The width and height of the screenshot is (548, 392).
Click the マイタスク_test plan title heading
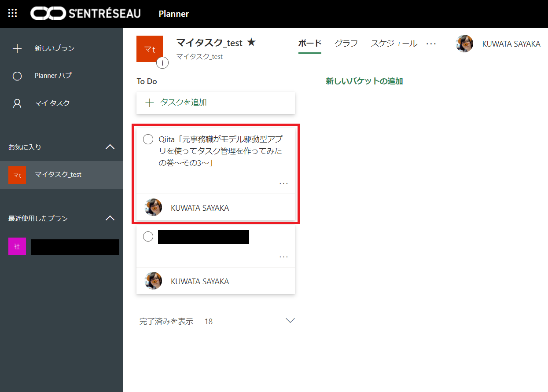click(210, 43)
